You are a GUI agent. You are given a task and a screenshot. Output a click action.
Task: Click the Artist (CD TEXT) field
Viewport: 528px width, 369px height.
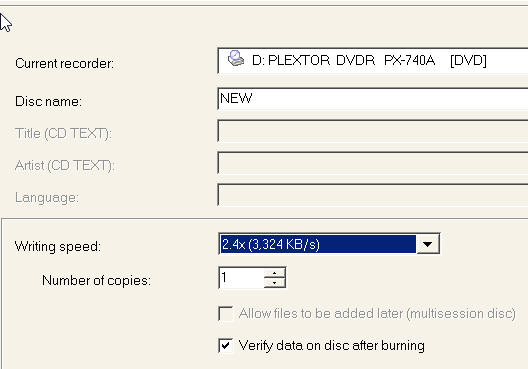click(x=373, y=163)
